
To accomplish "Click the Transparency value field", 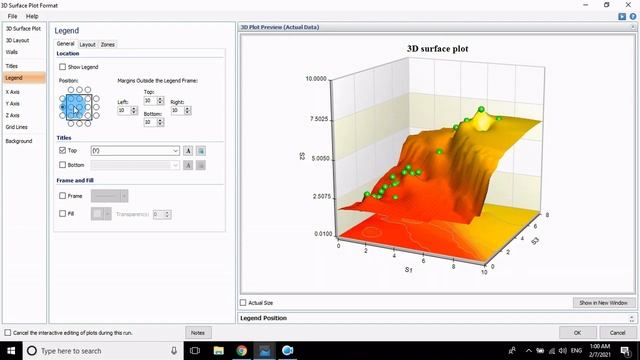I will (158, 214).
